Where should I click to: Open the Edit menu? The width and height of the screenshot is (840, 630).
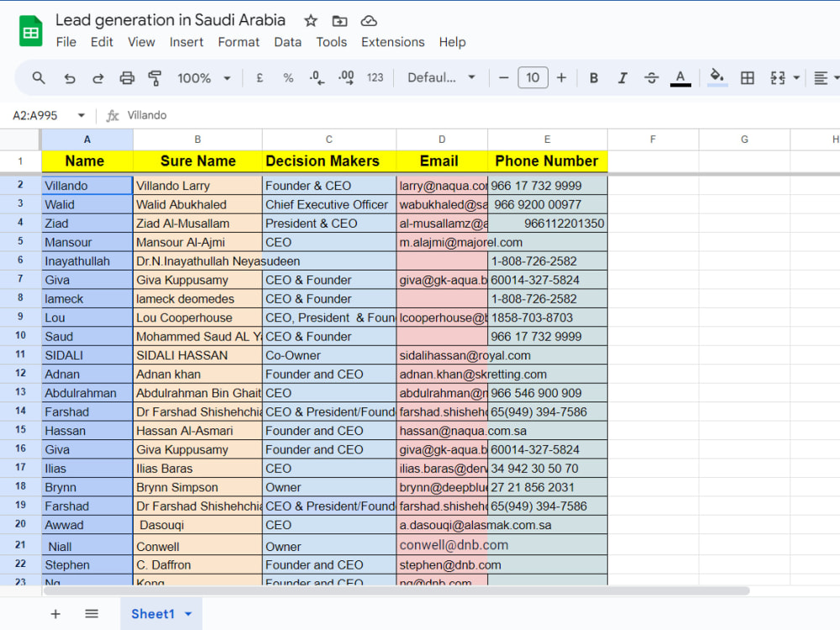[x=102, y=42]
